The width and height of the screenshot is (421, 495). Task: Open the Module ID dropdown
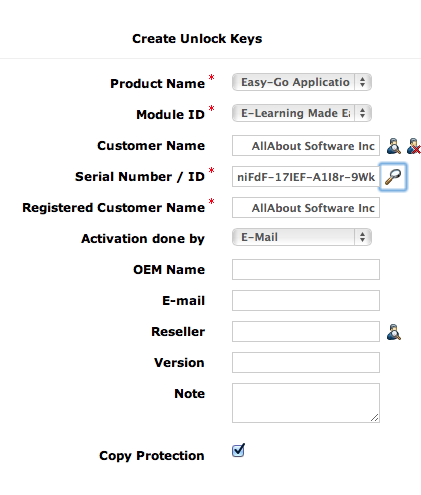coord(302,113)
